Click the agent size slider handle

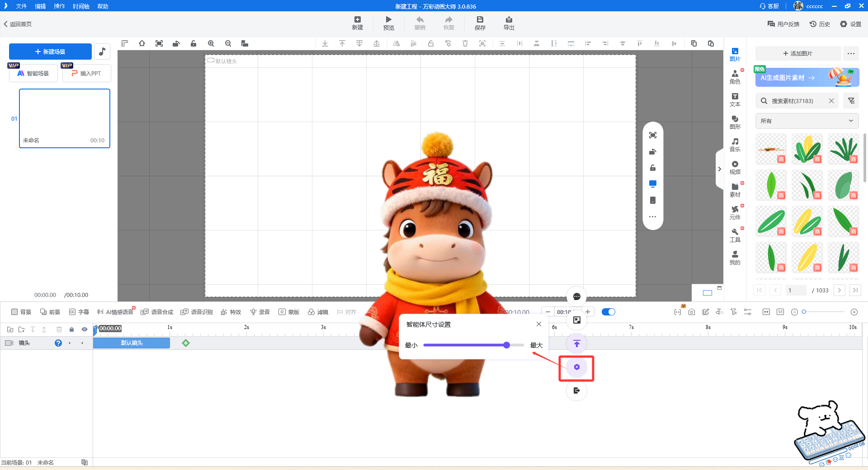(506, 345)
